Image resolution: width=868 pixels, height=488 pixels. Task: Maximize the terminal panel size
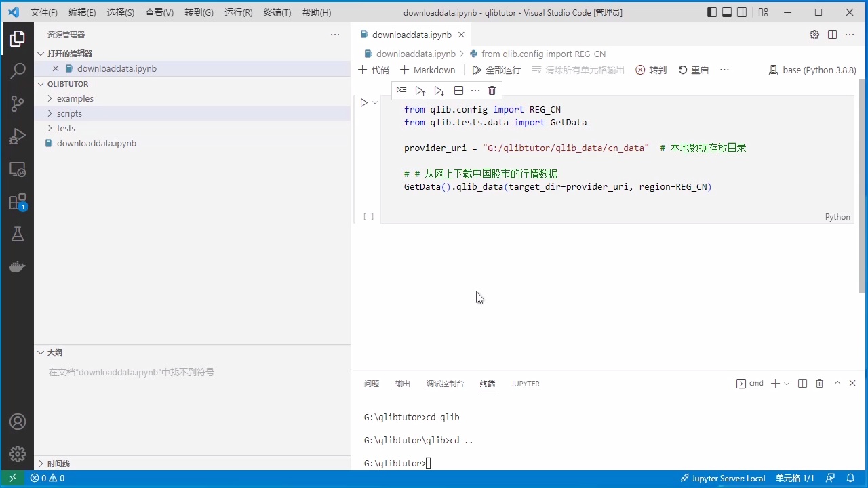click(x=837, y=384)
